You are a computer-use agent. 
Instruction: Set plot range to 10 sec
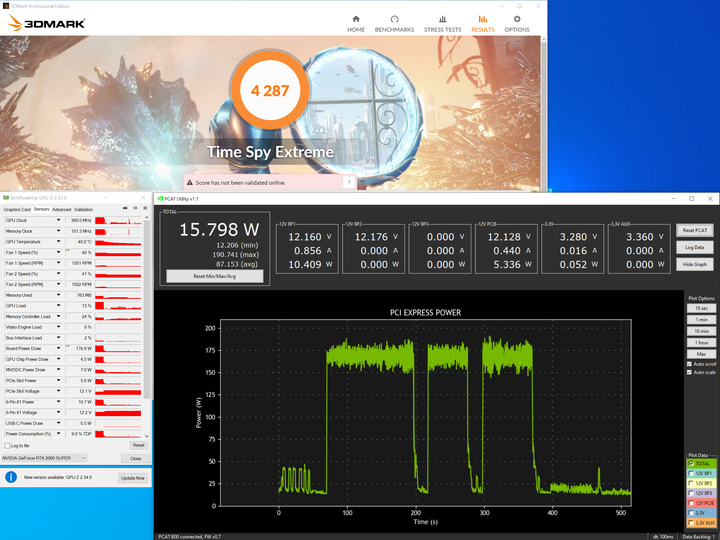(701, 309)
